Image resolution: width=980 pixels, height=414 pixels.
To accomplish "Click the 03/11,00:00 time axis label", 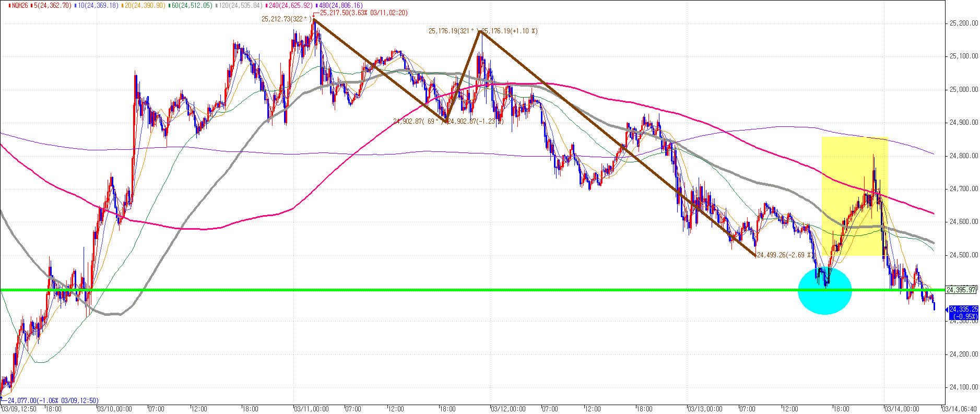I will click(x=311, y=409).
